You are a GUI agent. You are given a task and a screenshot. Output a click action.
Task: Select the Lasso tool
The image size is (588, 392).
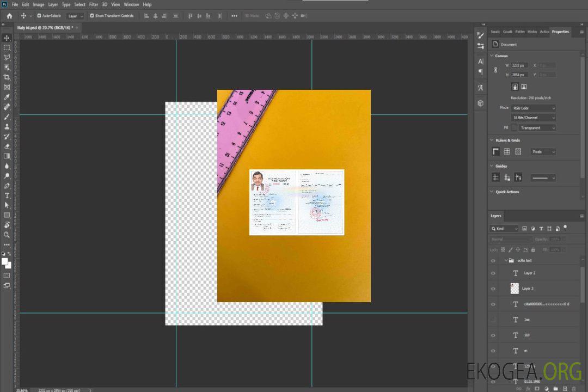tap(7, 57)
